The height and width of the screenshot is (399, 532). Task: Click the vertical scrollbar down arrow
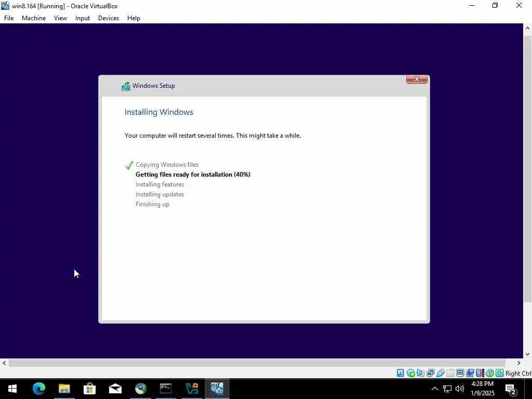(527, 354)
